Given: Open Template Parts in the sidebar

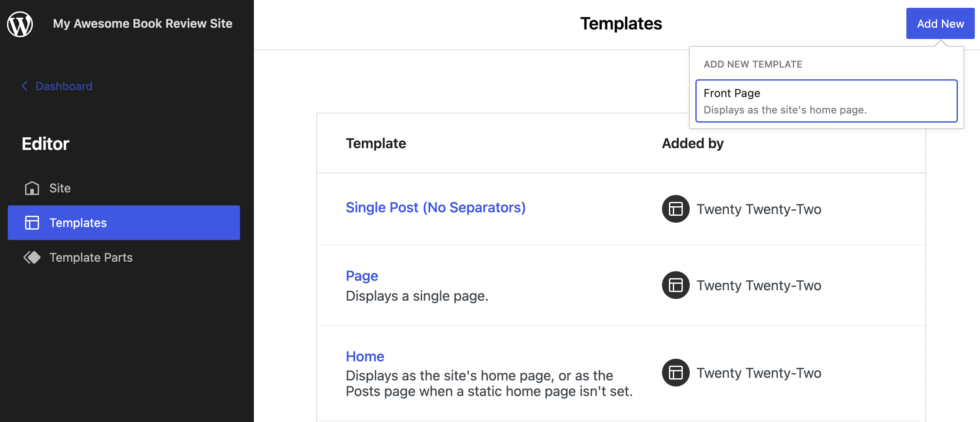Looking at the screenshot, I should 91,257.
